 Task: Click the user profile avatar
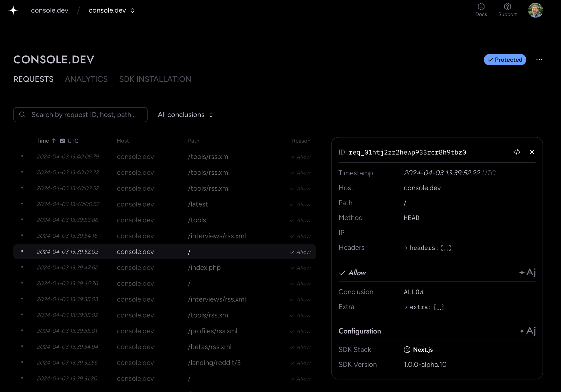pos(535,10)
